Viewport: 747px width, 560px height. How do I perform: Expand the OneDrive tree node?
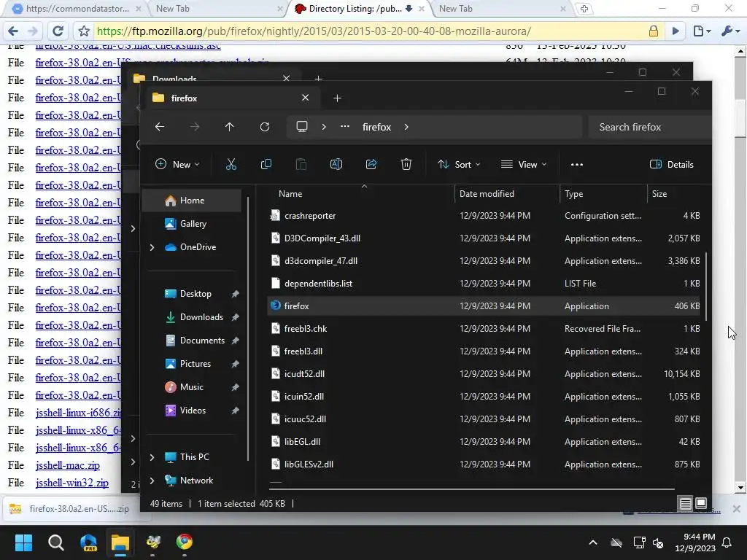pyautogui.click(x=152, y=247)
